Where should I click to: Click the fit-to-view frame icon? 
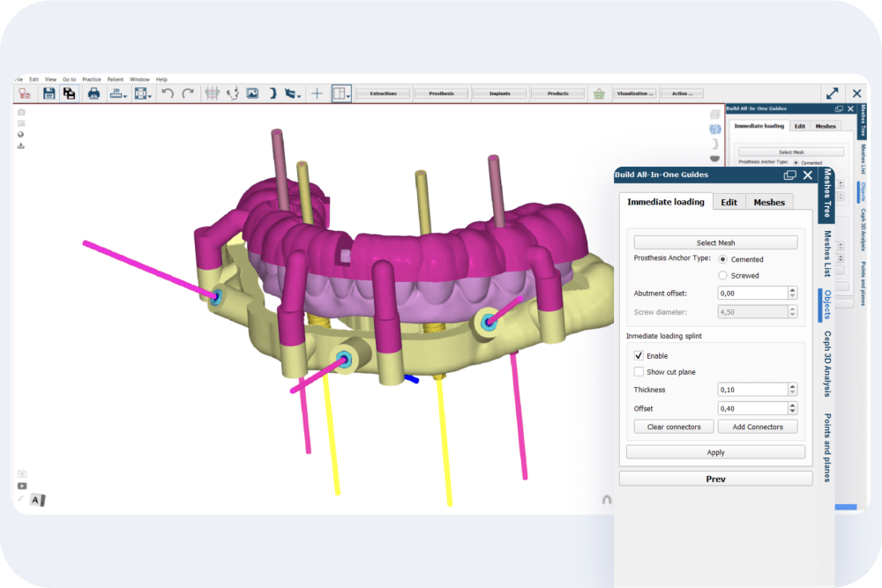pyautogui.click(x=140, y=93)
